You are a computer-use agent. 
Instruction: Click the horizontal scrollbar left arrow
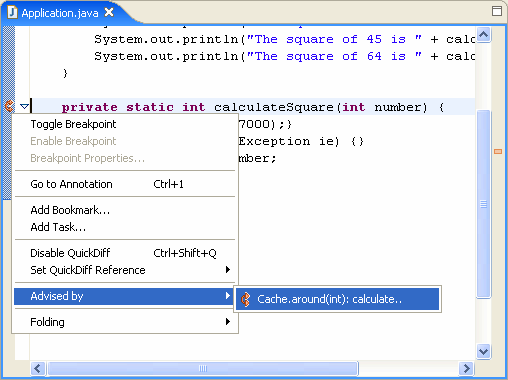point(37,369)
